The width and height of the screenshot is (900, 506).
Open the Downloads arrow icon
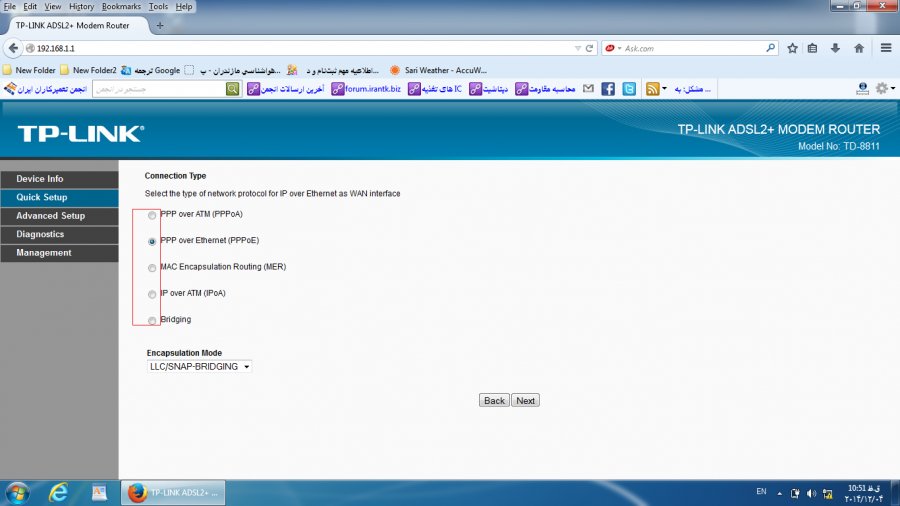coord(835,48)
